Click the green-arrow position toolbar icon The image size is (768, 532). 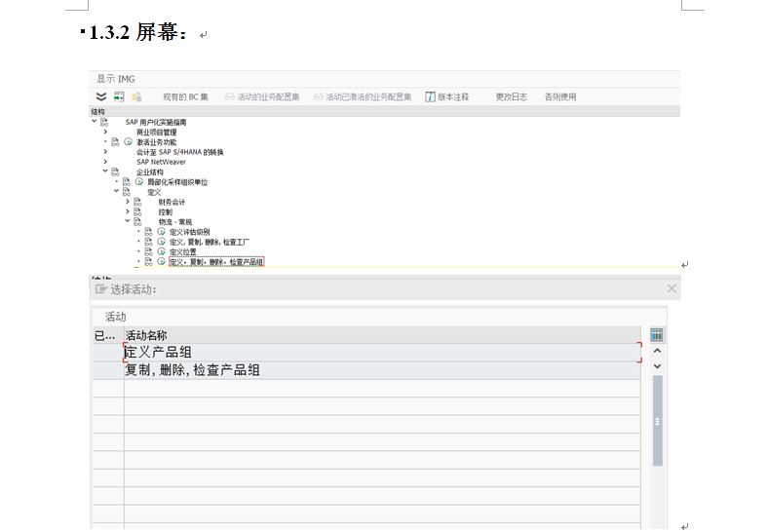(x=119, y=96)
